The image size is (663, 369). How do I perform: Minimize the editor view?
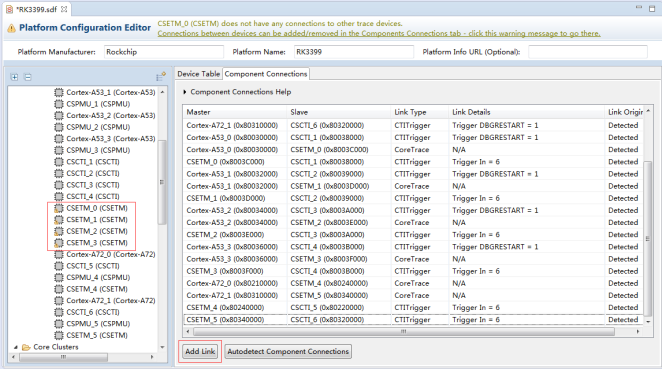click(x=639, y=8)
